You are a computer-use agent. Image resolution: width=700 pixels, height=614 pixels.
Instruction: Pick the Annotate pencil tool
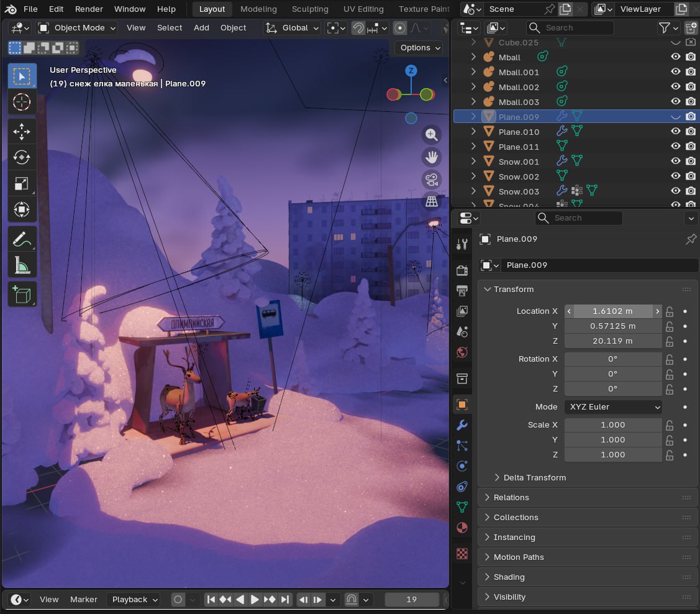point(22,239)
